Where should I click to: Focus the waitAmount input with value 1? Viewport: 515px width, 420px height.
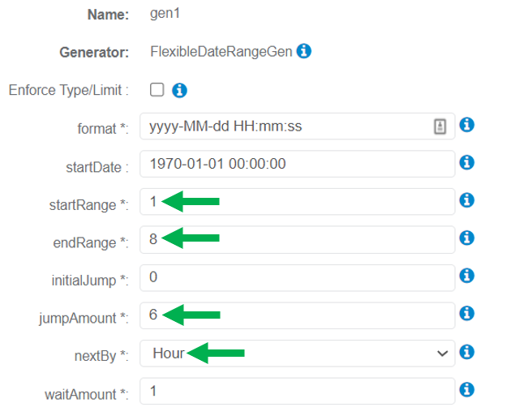coord(298,391)
